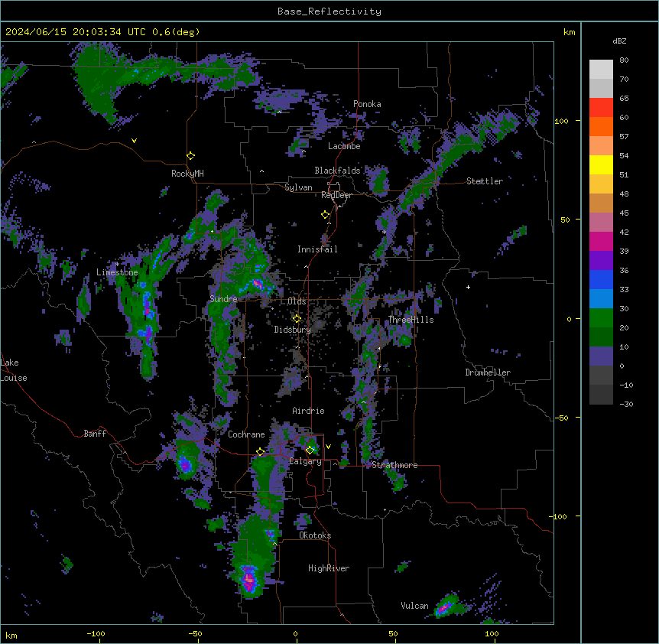
Task: Click the Banff label
Action: [x=95, y=434]
